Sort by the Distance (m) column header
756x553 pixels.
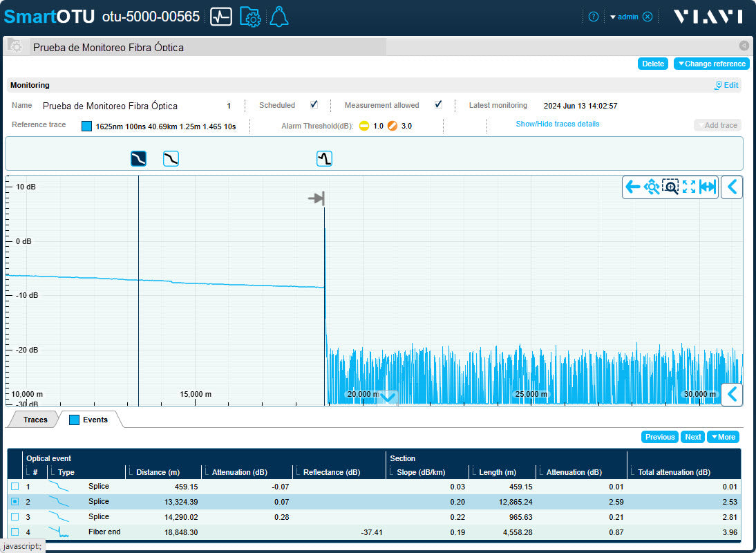pos(158,472)
